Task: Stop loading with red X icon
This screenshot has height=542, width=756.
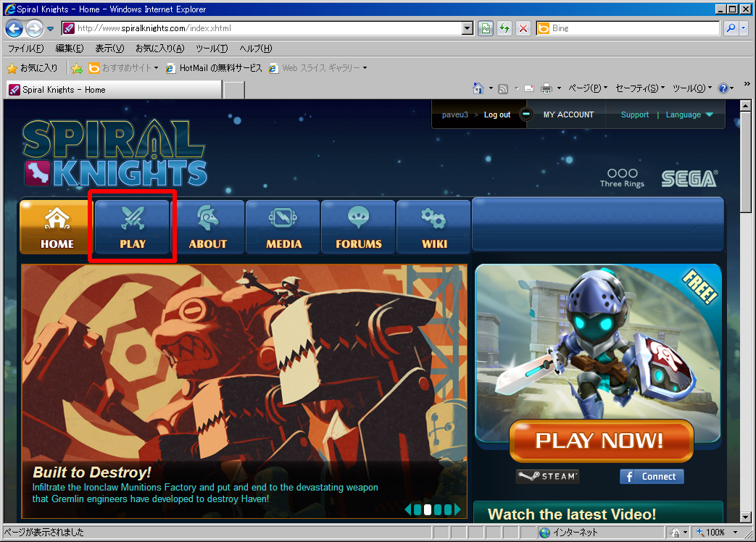Action: click(523, 28)
